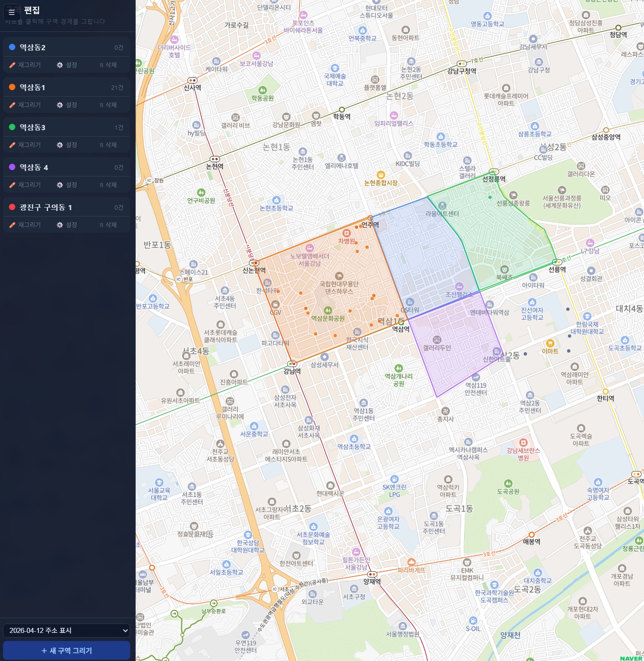Click 역삼문화공원 park marker on map
Viewport: 644px width, 661px height.
click(x=328, y=311)
